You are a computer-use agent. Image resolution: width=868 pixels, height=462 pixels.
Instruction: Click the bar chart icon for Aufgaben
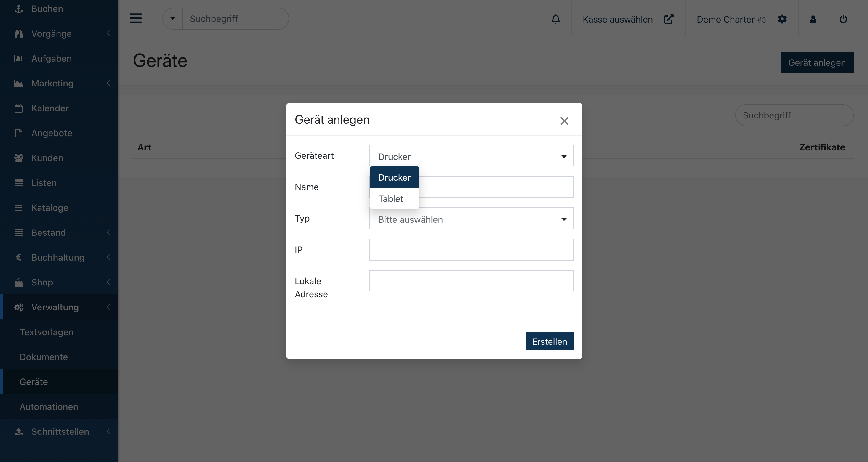tap(19, 59)
